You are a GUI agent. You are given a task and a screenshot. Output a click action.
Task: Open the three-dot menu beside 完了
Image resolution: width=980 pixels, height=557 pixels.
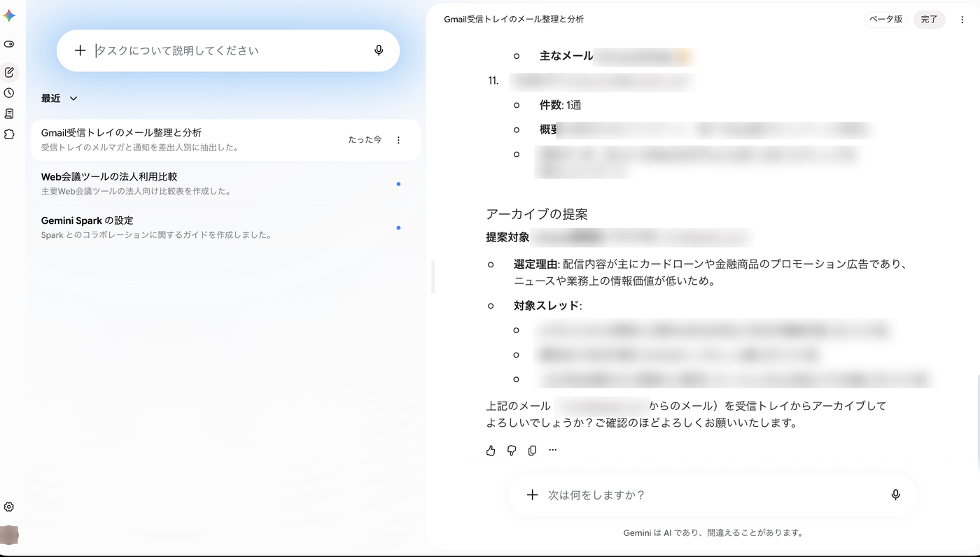(962, 20)
